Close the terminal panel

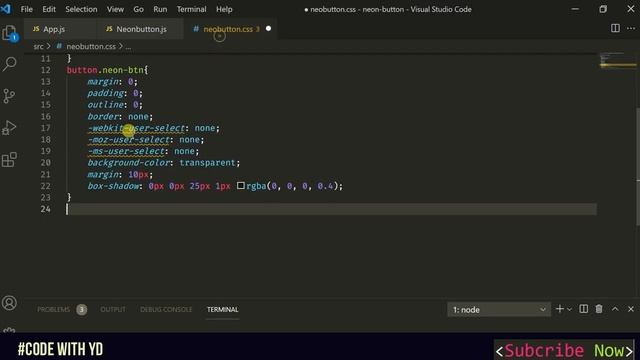(x=631, y=309)
